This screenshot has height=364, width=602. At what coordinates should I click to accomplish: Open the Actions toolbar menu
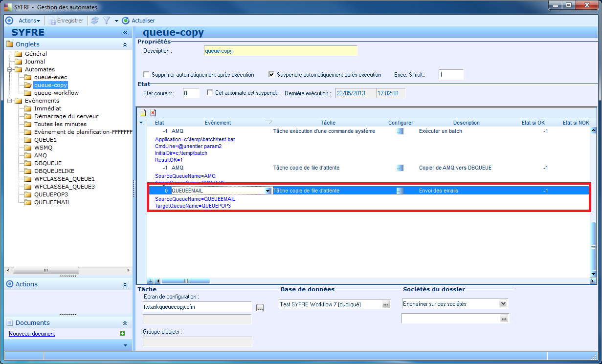pyautogui.click(x=29, y=21)
